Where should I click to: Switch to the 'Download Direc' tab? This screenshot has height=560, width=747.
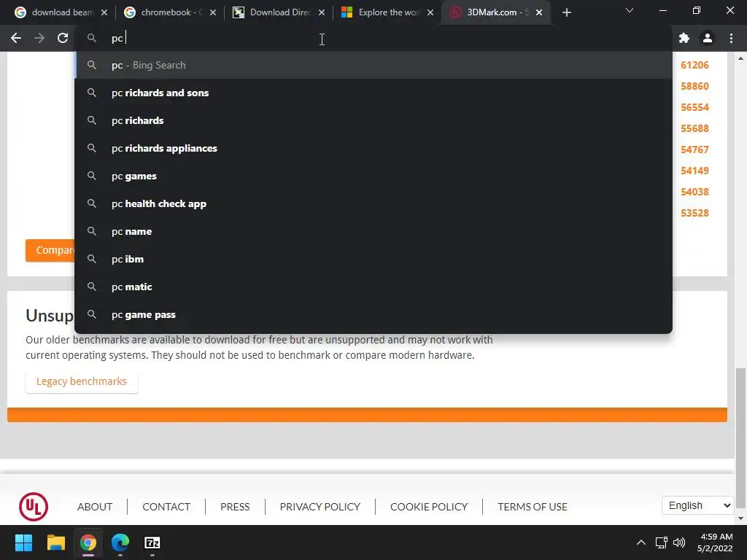pyautogui.click(x=278, y=12)
